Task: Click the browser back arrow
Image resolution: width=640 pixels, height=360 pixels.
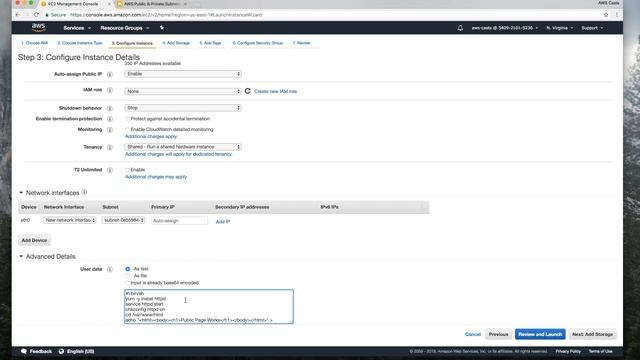Action: [x=18, y=15]
